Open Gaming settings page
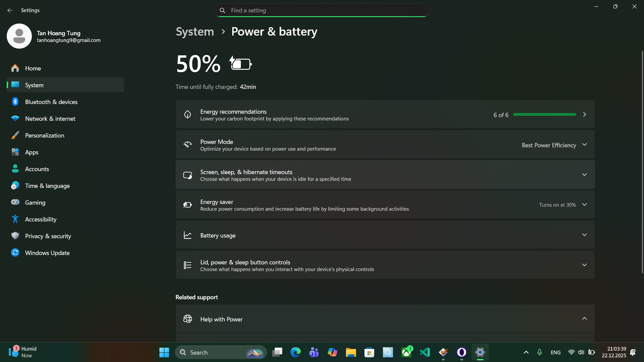 point(65,202)
